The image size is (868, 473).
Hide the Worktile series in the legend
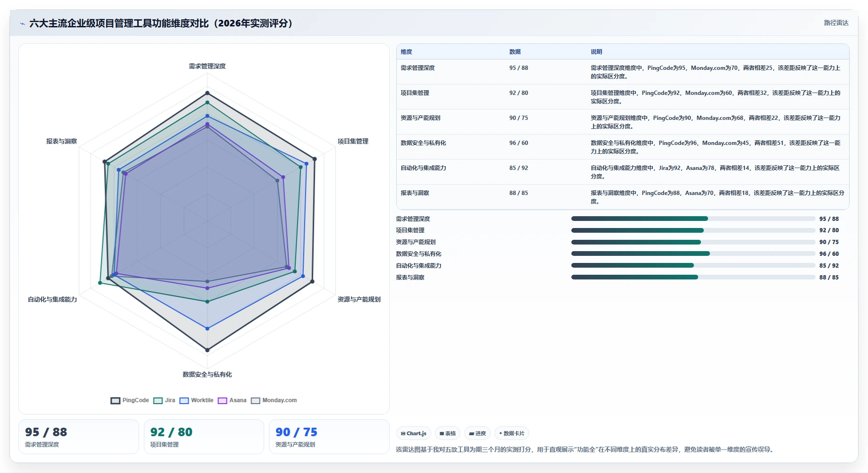click(196, 400)
